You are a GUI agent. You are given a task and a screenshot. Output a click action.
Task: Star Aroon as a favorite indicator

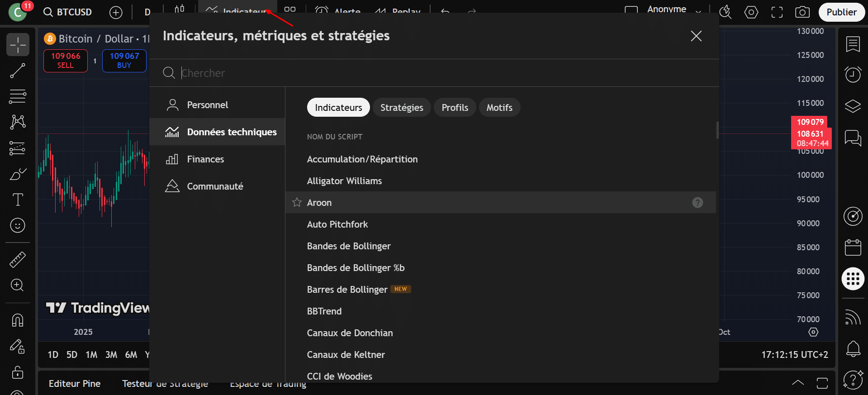[x=297, y=202]
